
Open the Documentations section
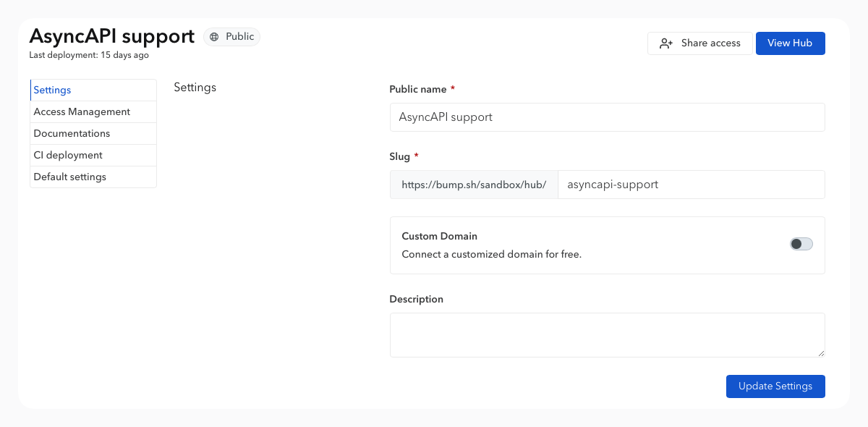[x=72, y=134]
